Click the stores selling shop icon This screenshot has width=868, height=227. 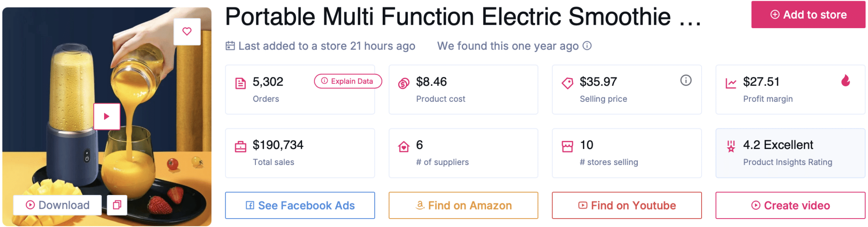[567, 147]
